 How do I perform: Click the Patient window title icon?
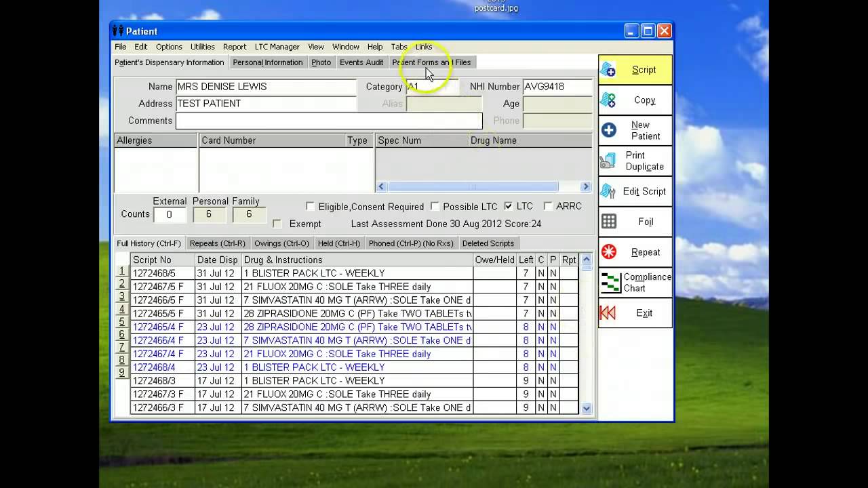pyautogui.click(x=118, y=30)
